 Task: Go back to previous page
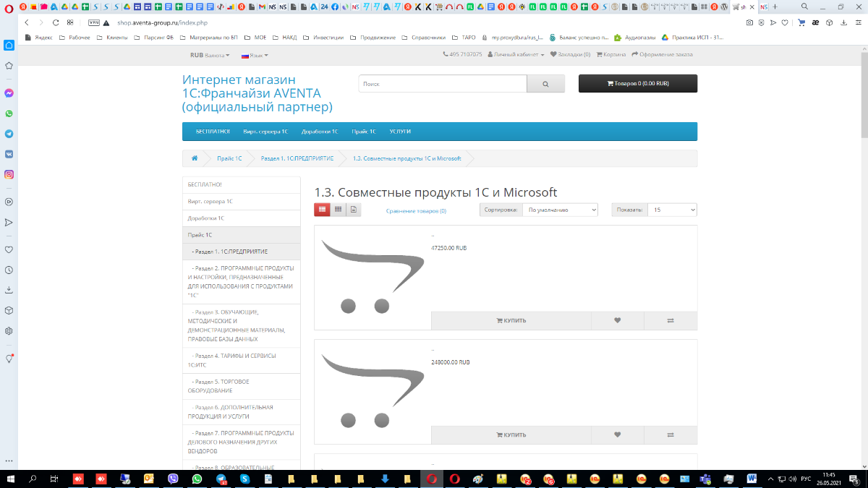[27, 22]
